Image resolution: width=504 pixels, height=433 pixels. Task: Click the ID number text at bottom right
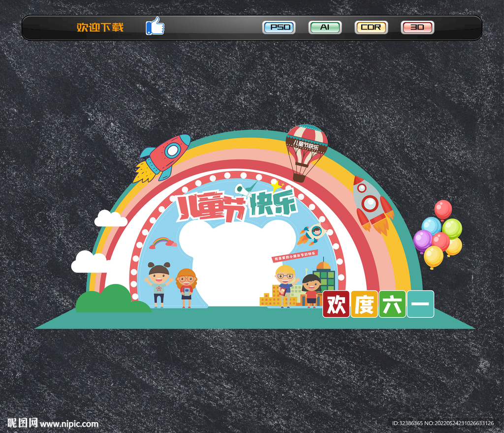coord(443,423)
